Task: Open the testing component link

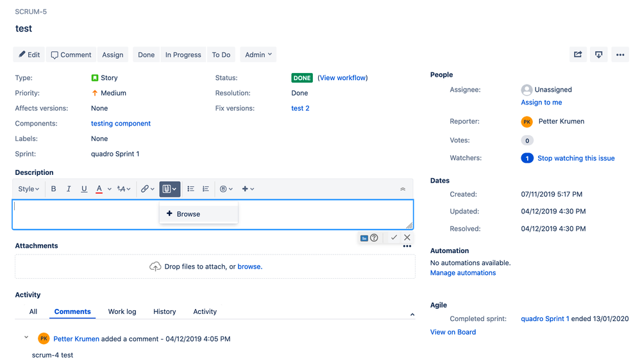Action: tap(121, 123)
